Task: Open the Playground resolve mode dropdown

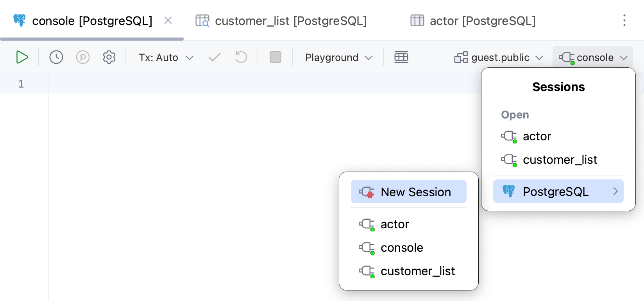Action: (338, 57)
